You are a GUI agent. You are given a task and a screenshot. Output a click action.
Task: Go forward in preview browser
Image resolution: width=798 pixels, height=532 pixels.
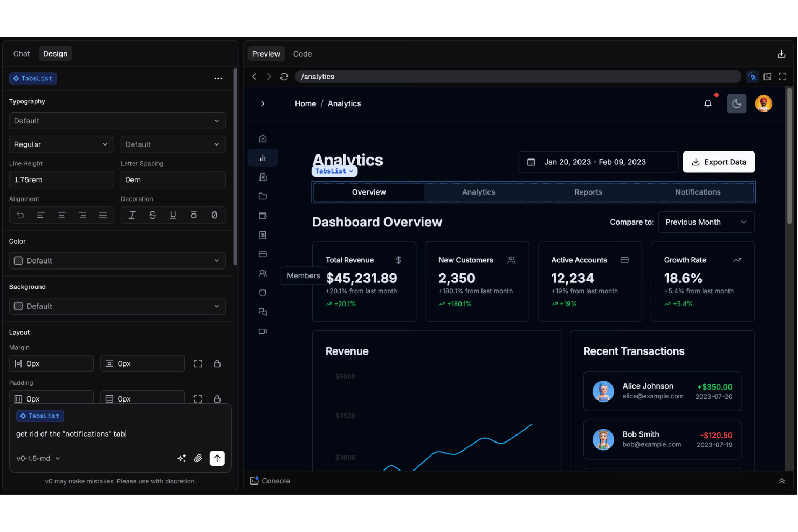point(269,77)
